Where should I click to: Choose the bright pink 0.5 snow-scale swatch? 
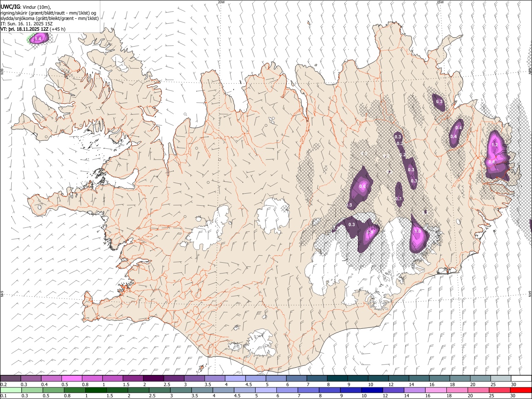click(x=72, y=378)
